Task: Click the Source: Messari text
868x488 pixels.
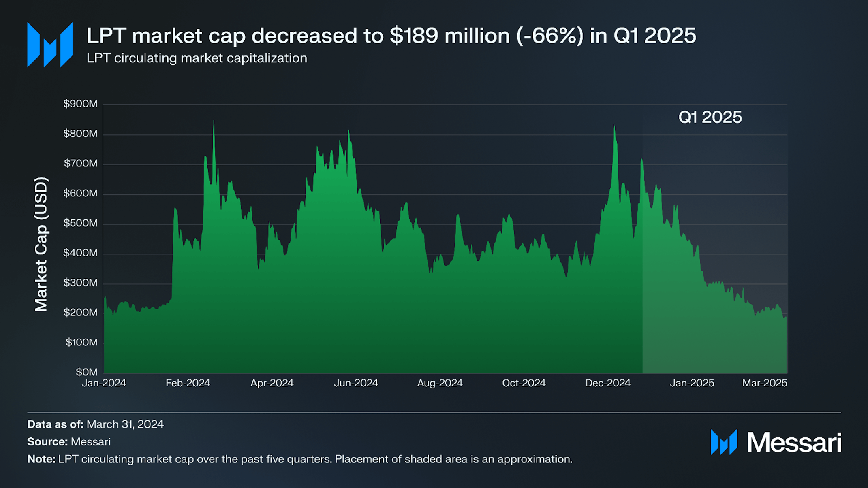Action: tap(69, 442)
